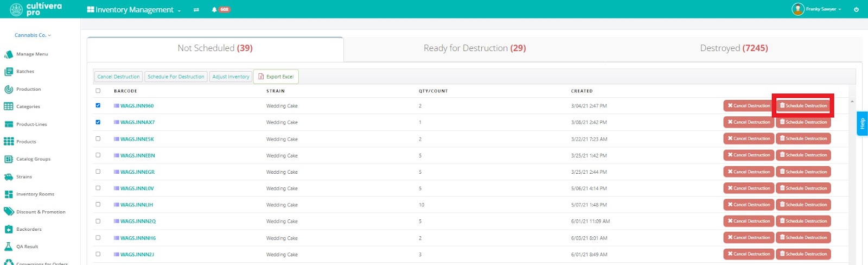
Task: Check the WAGS.INNEBN row checkbox
Action: click(x=98, y=155)
